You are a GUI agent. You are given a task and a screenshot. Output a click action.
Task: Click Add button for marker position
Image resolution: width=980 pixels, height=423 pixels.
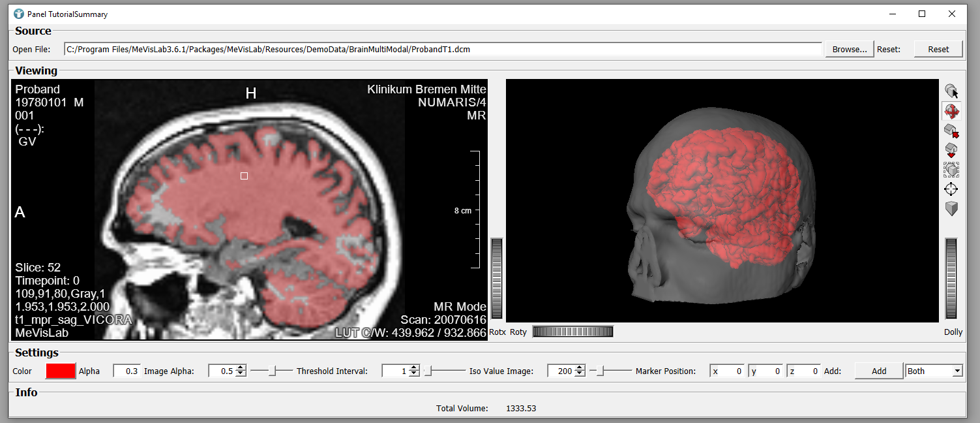878,371
